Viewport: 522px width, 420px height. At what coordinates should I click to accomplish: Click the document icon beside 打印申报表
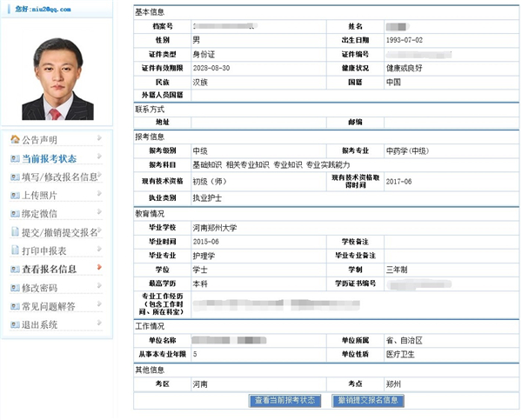[x=15, y=250]
